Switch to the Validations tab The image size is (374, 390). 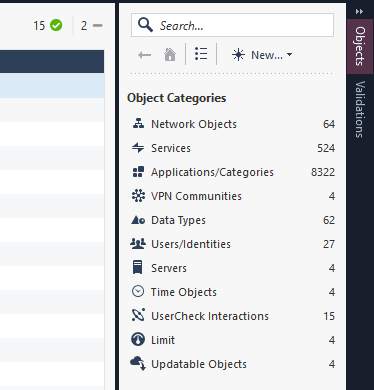[360, 109]
